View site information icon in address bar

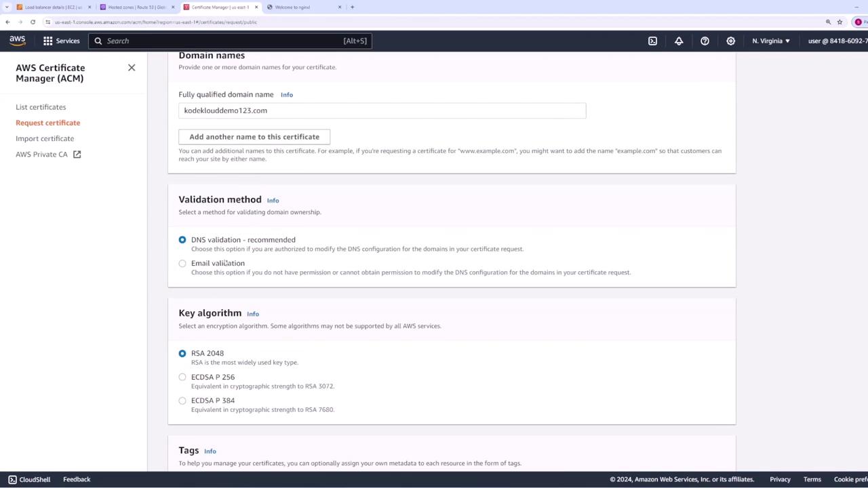pos(47,22)
